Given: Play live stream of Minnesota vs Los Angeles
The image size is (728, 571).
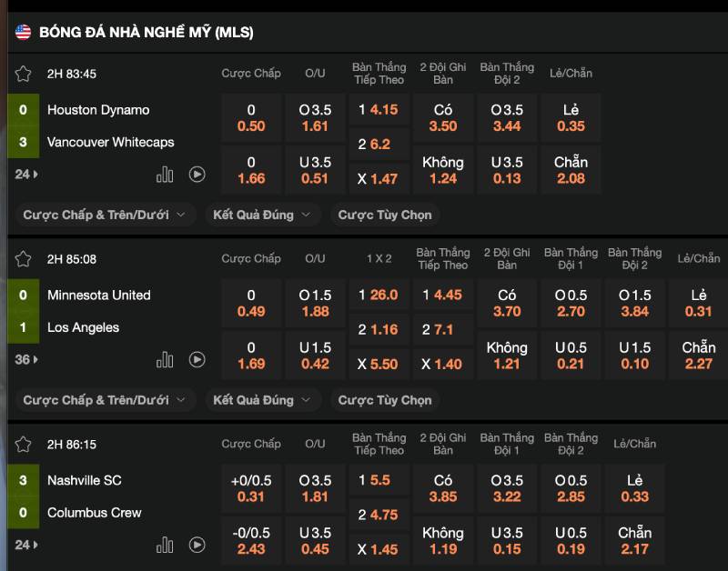Looking at the screenshot, I should (197, 360).
